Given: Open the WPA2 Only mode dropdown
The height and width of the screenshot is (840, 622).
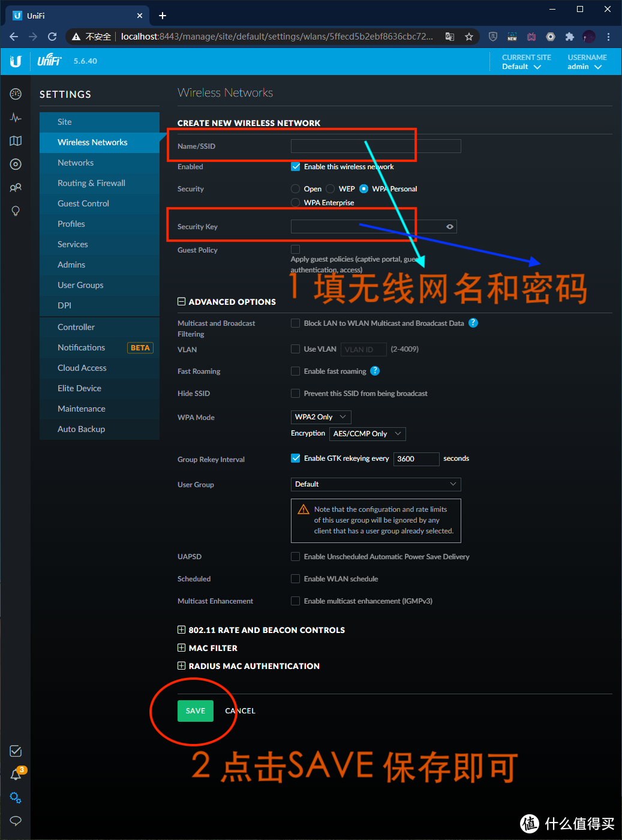Looking at the screenshot, I should 321,416.
